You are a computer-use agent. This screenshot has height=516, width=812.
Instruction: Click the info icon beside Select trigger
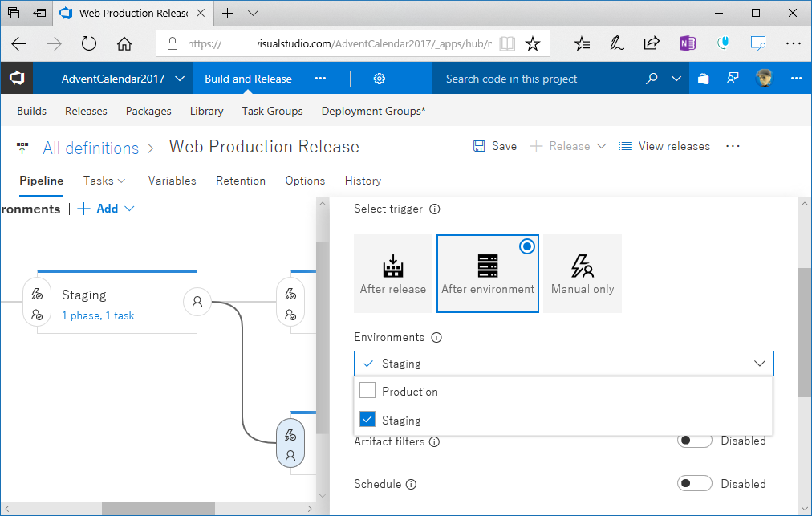[x=435, y=209]
